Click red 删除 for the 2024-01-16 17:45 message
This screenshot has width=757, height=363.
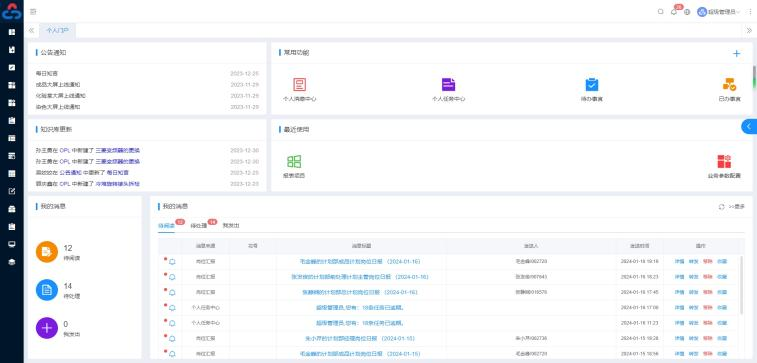pyautogui.click(x=708, y=292)
